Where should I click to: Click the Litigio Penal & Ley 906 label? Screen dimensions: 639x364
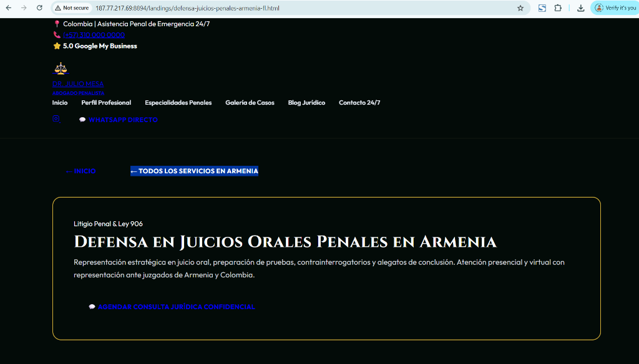point(108,224)
